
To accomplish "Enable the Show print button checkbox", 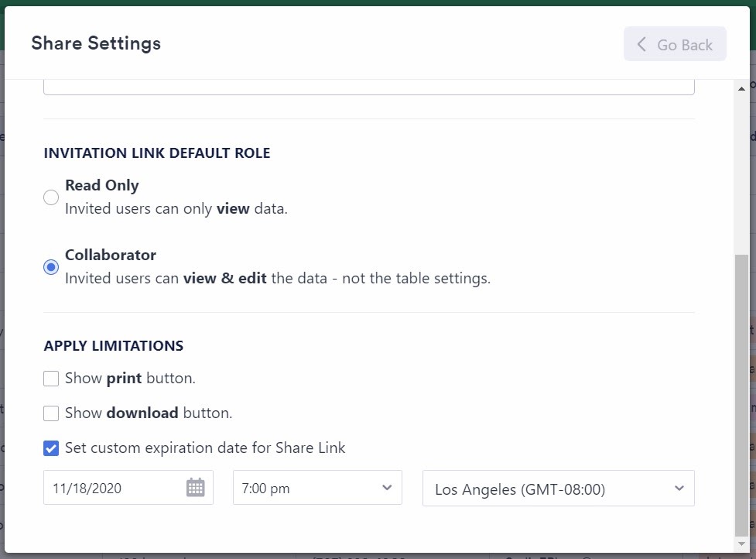I will [x=51, y=379].
